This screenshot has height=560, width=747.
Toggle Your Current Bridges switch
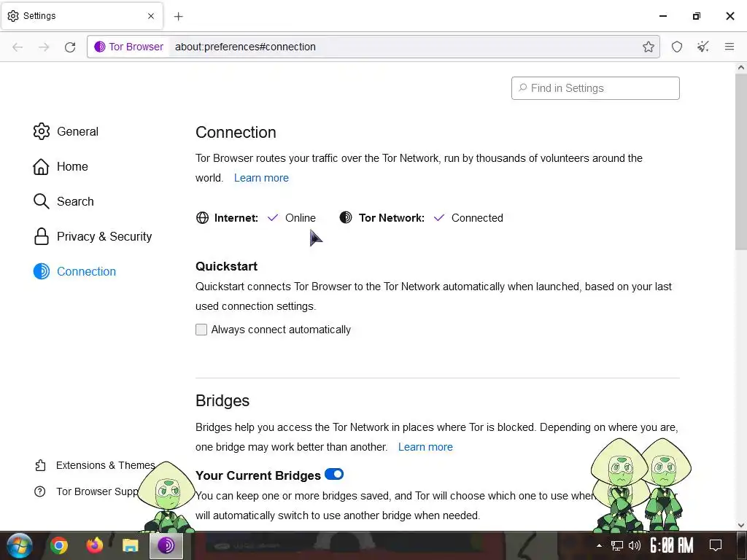click(334, 474)
